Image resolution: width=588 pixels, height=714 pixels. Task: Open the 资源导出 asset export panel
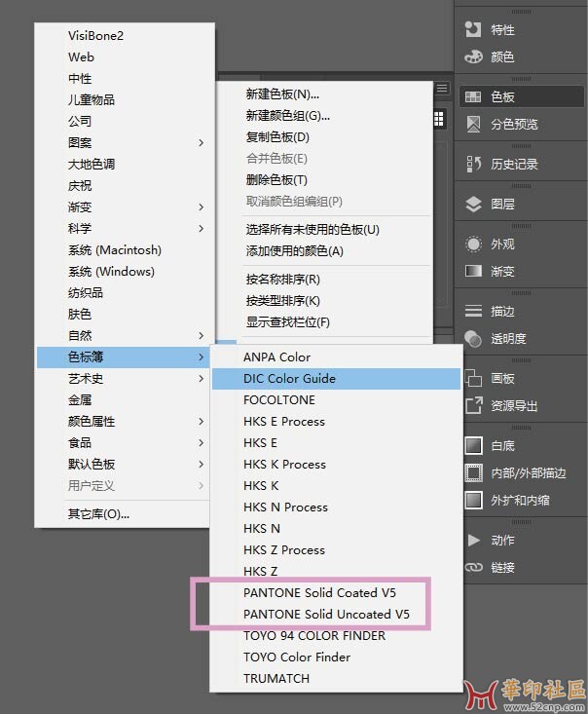[x=474, y=406]
